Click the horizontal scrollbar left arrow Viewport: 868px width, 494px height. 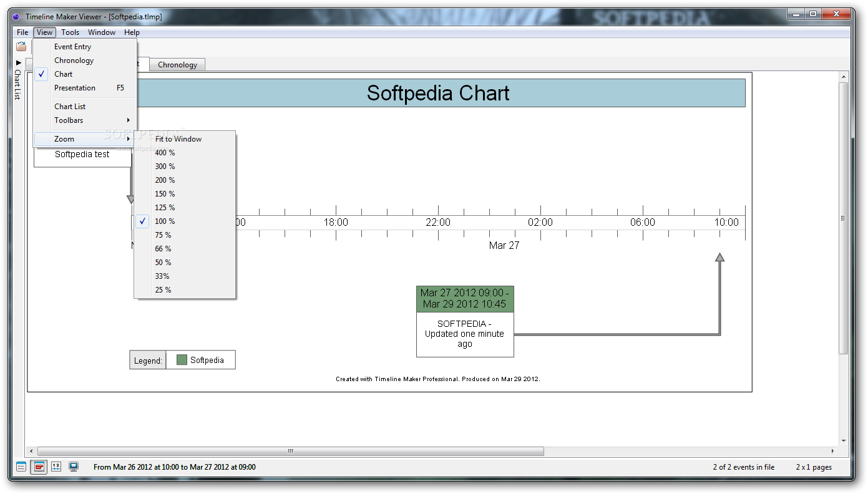[x=32, y=451]
